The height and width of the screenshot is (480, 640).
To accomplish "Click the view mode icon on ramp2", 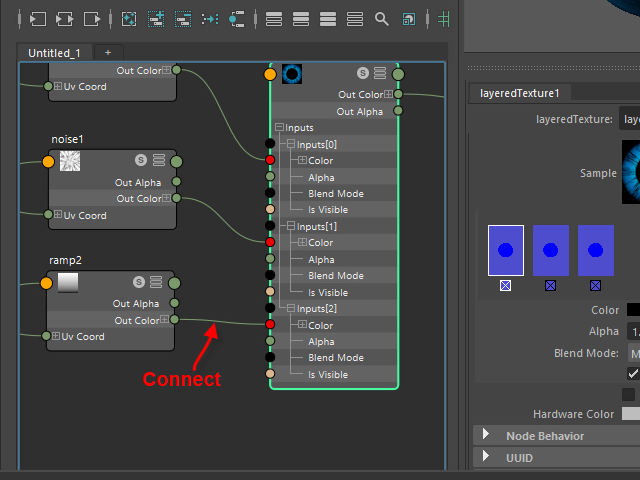I will [x=156, y=283].
